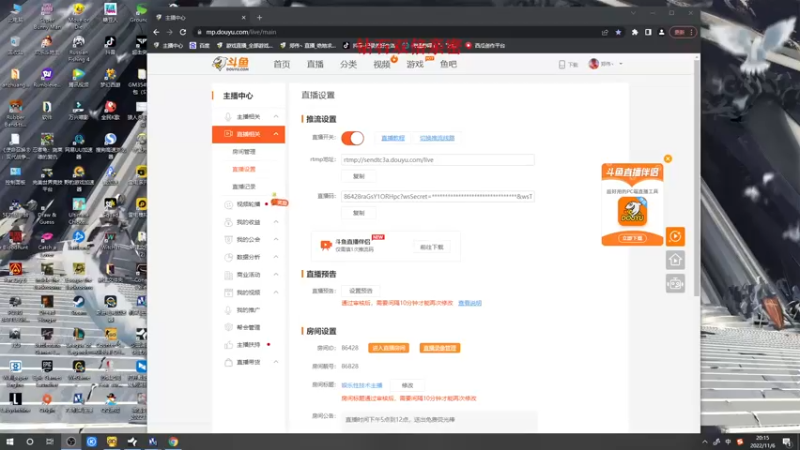Open the account dropdown arrow beside avatar
The height and width of the screenshot is (450, 800).
(621, 64)
